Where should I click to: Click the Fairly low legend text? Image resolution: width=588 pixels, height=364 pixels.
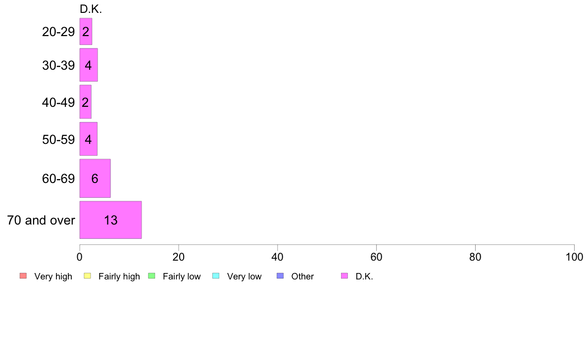182,276
